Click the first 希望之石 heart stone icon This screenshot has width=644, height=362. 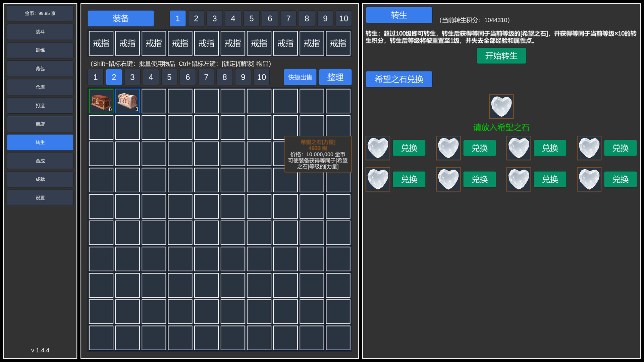pyautogui.click(x=378, y=148)
